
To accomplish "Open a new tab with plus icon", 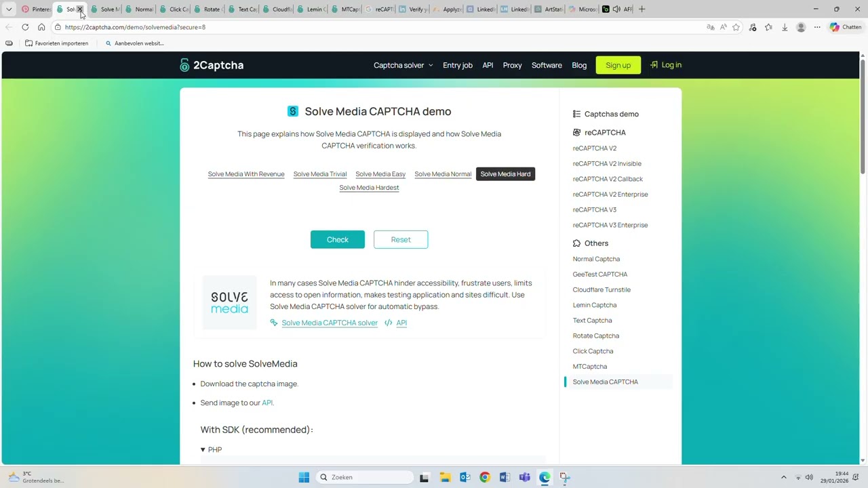I will [642, 9].
